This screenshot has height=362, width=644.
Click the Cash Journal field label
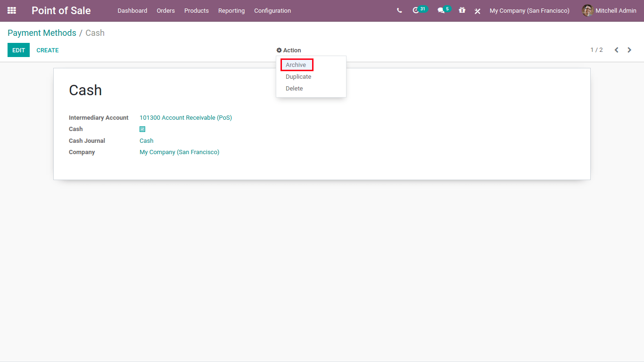coord(87,141)
